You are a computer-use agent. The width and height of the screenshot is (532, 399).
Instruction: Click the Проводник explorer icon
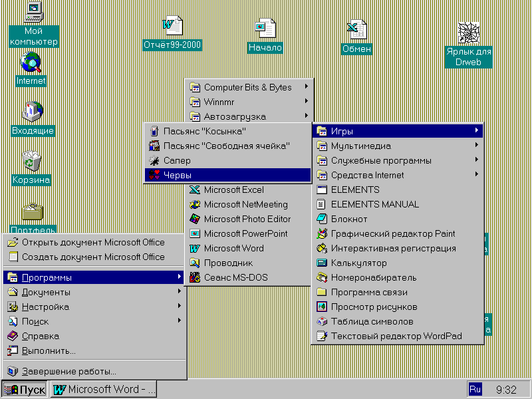click(x=195, y=263)
